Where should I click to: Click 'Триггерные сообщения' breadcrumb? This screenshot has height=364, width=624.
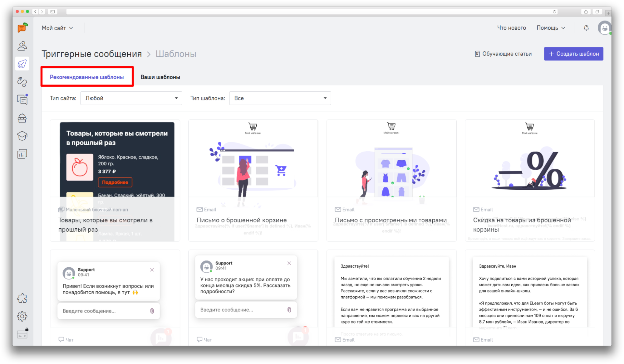92,54
